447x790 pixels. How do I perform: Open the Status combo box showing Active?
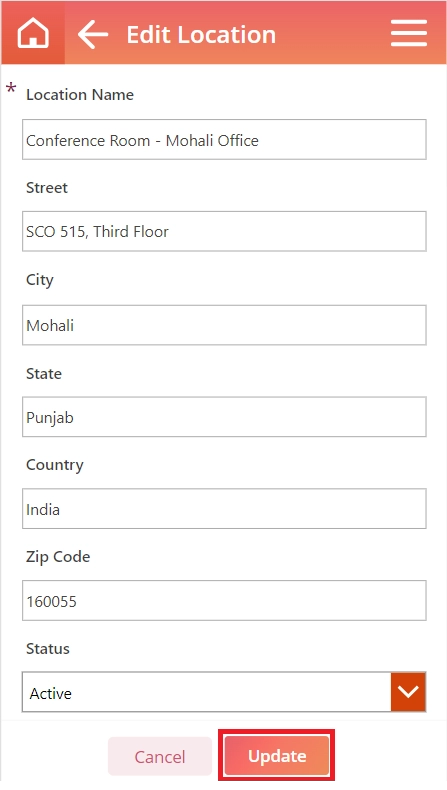224,692
